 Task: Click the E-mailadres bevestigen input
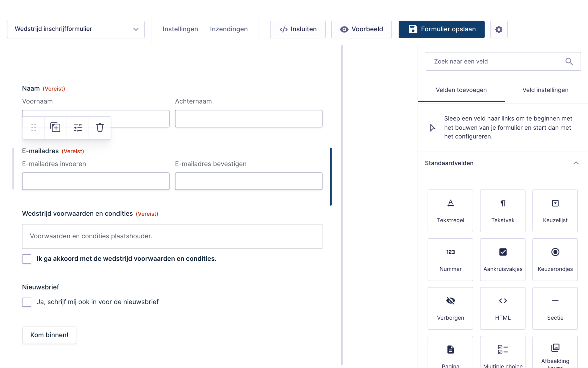pyautogui.click(x=249, y=181)
